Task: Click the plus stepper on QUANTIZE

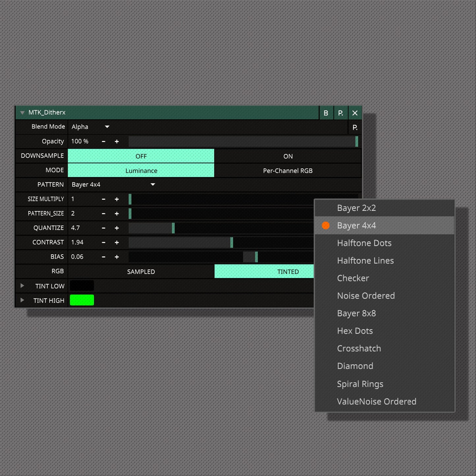Action: [117, 228]
